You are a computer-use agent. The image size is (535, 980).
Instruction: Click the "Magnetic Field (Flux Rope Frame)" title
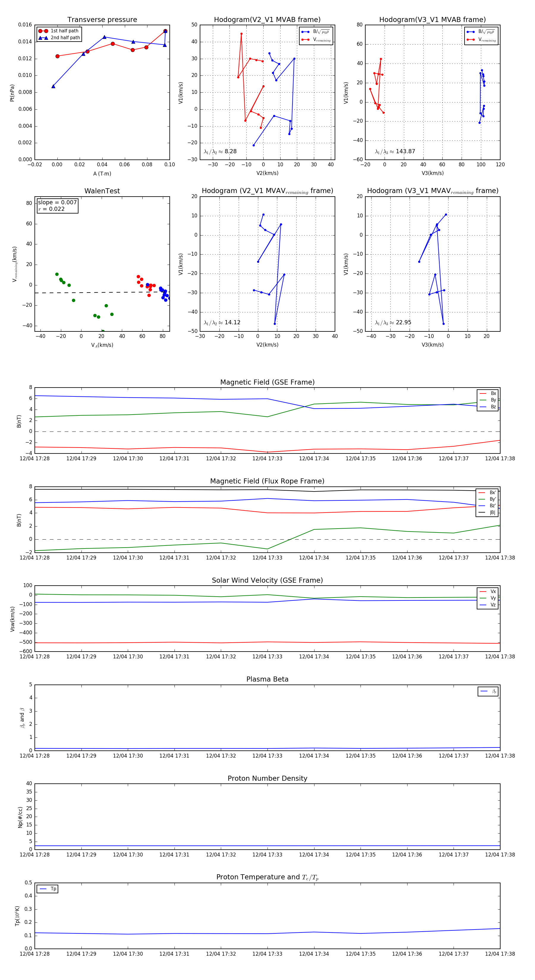(267, 481)
